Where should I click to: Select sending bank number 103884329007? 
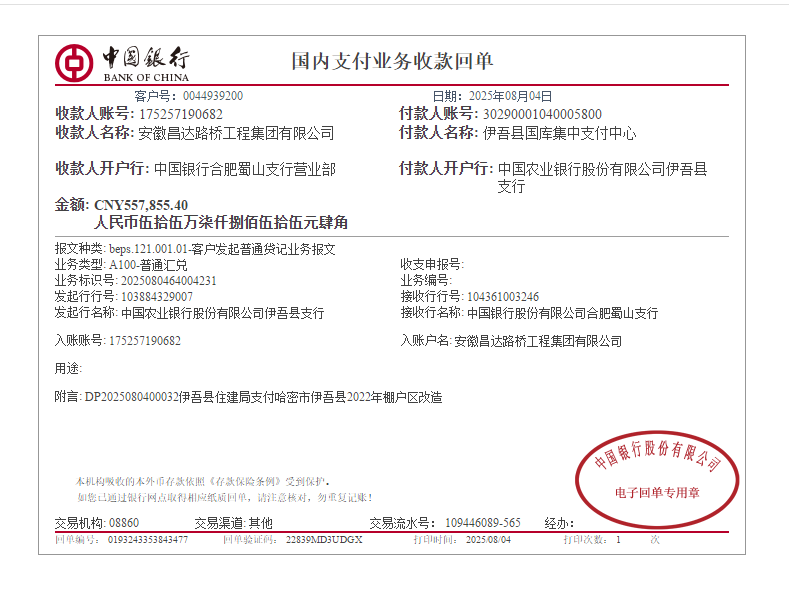pyautogui.click(x=157, y=297)
